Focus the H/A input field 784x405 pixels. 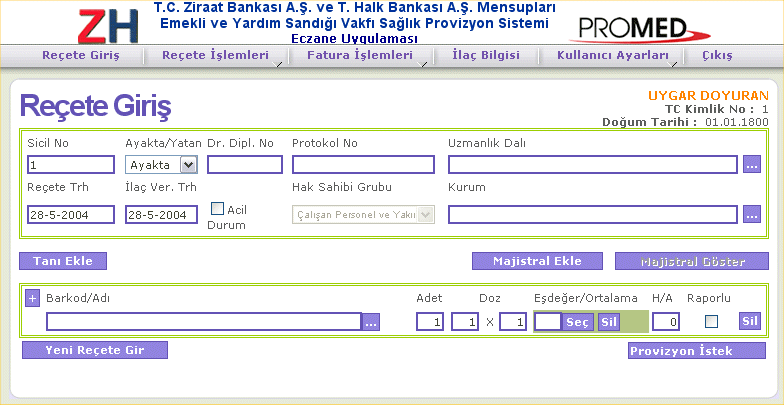666,322
